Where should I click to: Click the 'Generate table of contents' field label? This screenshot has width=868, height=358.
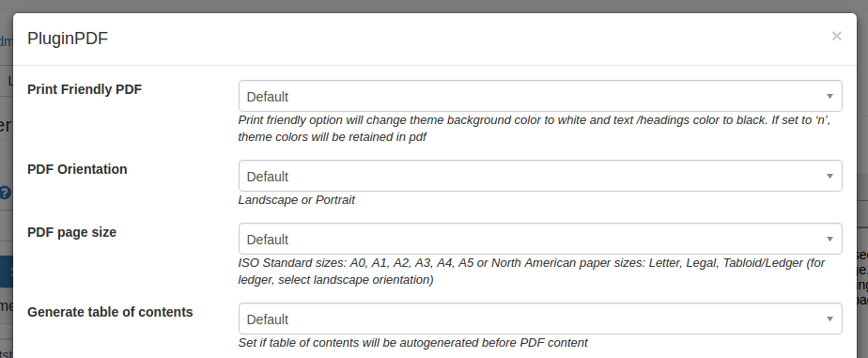[110, 312]
